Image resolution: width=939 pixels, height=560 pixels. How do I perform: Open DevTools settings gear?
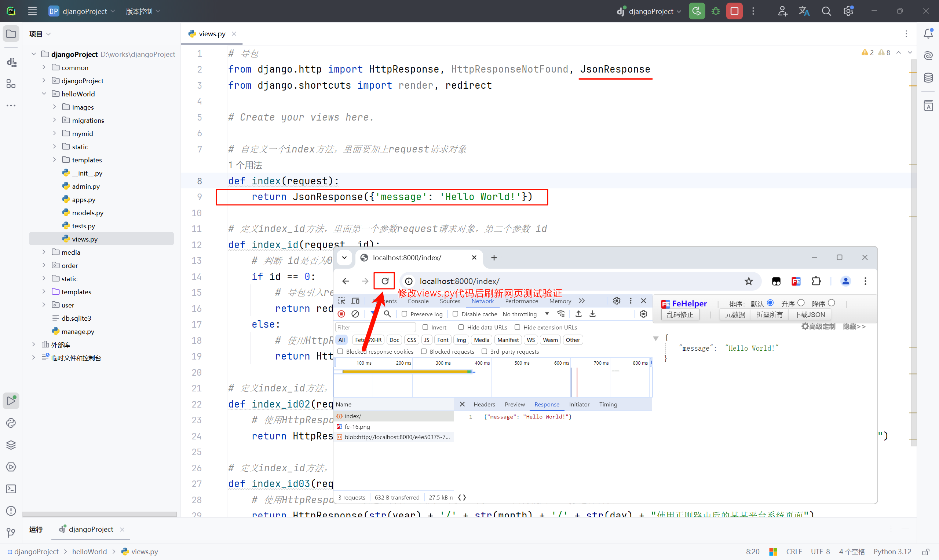(616, 301)
